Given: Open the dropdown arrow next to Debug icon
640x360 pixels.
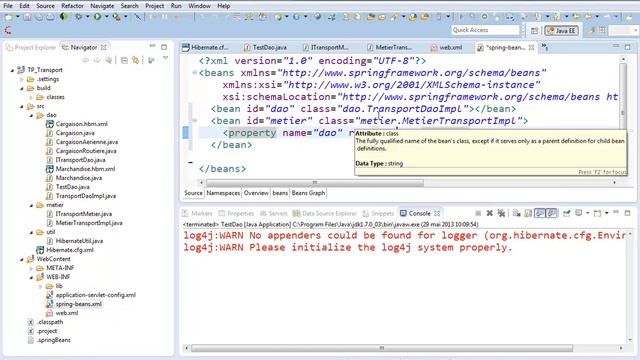Looking at the screenshot, I should point(87,17).
